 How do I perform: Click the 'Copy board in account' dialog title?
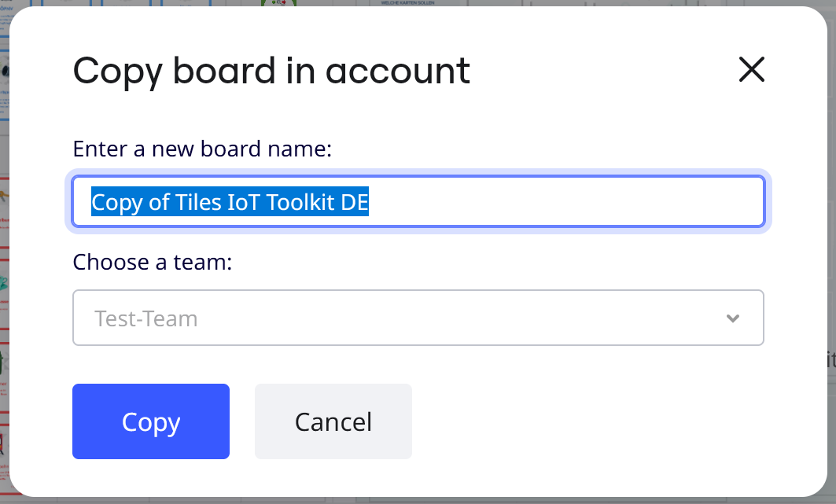pyautogui.click(x=271, y=71)
